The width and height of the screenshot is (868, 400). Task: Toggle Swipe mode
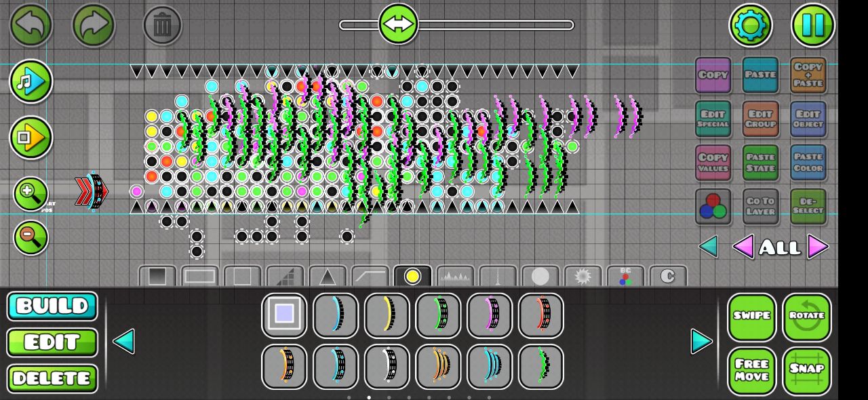(752, 317)
